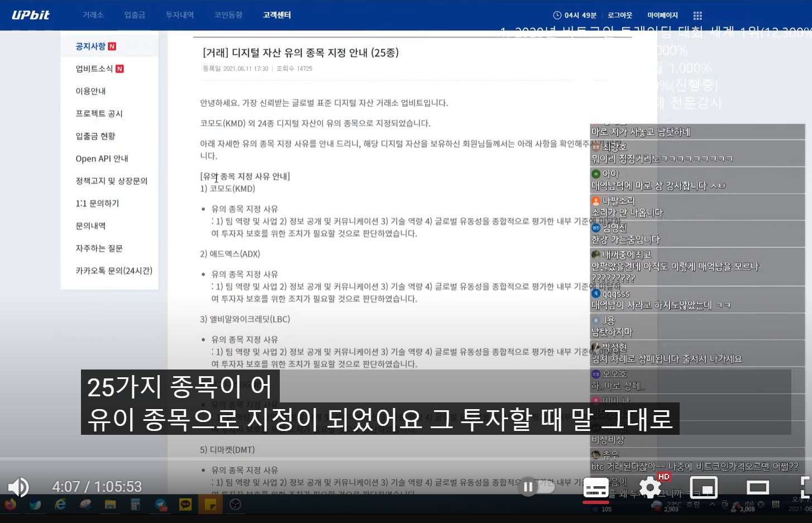Open 투자내역 menu in header

(x=180, y=15)
